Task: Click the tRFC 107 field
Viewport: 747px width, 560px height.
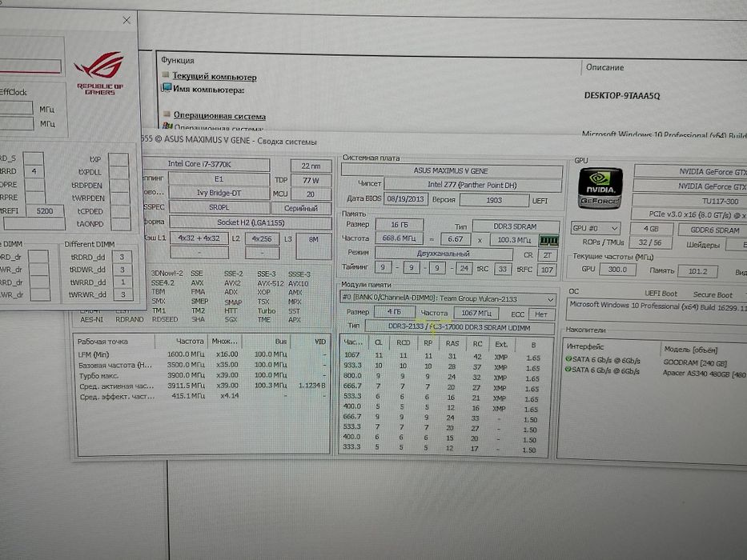Action: [547, 270]
